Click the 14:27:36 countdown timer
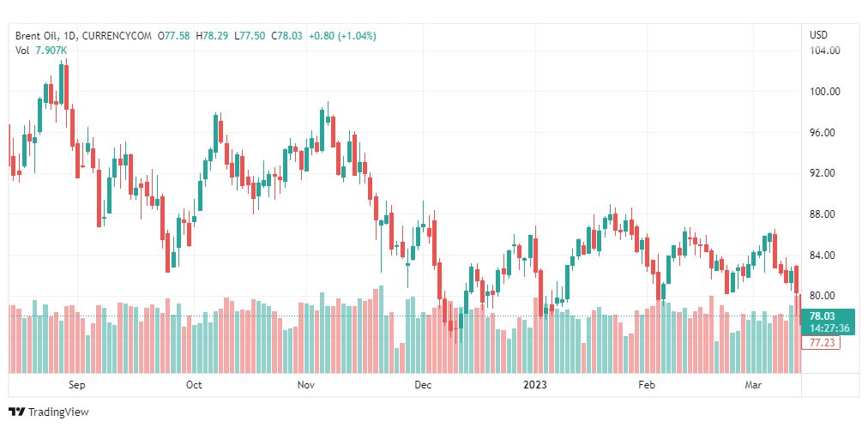 829,328
